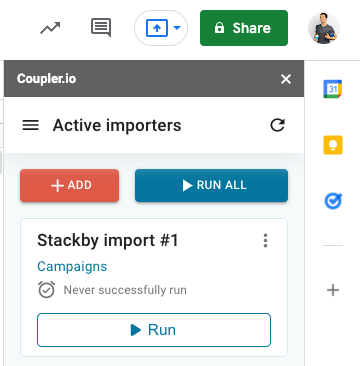Click the alarm clock schedule icon
This screenshot has width=360, height=366.
coord(46,289)
